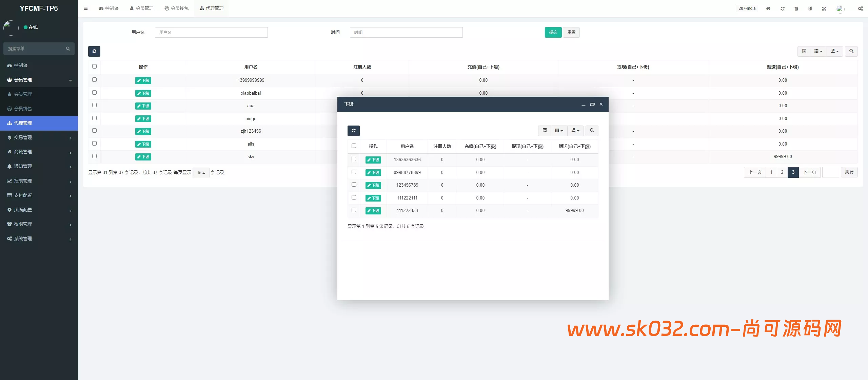Toggle the select-all checkbox in main table header
This screenshot has width=868, height=380.
[94, 66]
